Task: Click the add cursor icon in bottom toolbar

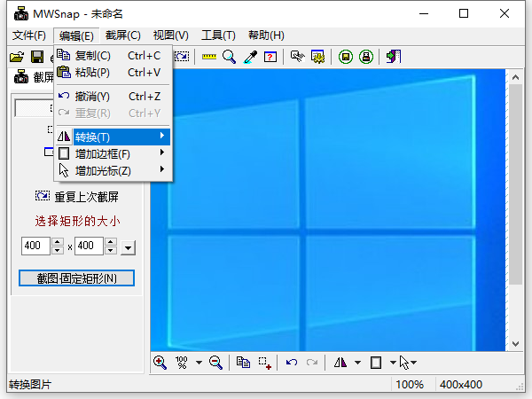Action: pos(403,363)
